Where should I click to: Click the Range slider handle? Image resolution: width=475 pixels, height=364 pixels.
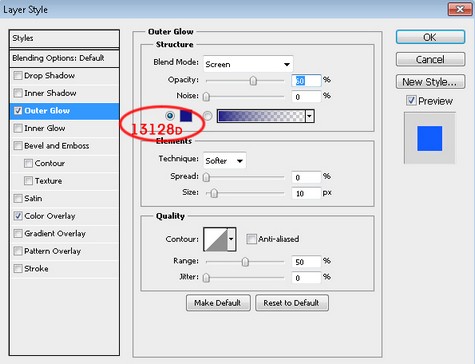[x=245, y=262]
